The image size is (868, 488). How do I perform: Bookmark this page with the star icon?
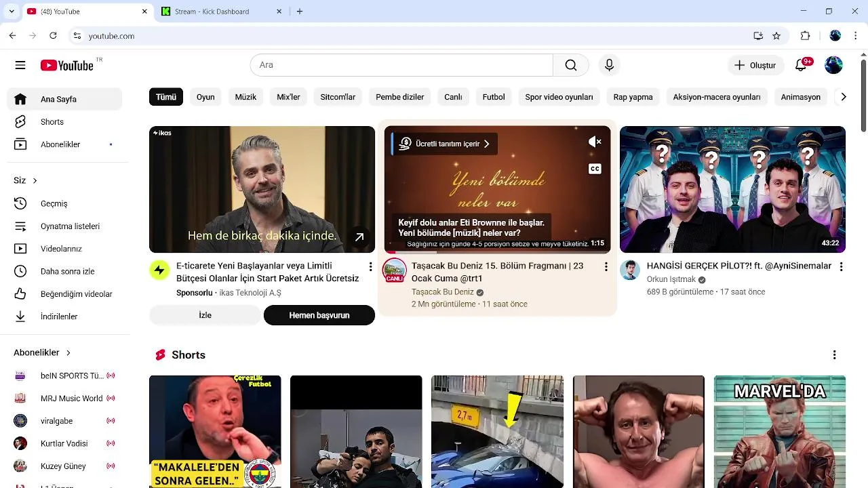tap(776, 36)
